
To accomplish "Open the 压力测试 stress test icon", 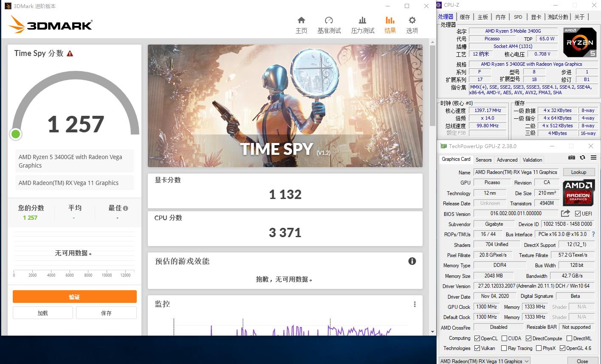I will coord(362,20).
